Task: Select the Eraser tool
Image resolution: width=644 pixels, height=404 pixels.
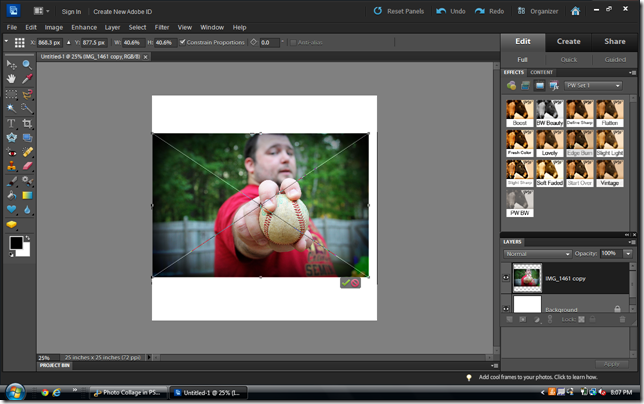Action: click(28, 166)
